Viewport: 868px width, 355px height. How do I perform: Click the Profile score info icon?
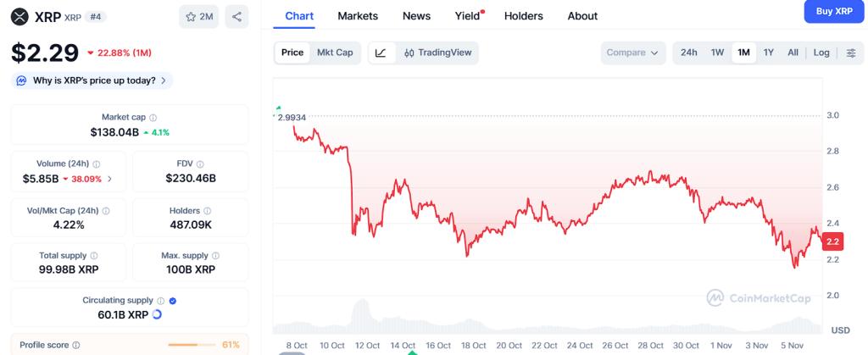coord(76,346)
